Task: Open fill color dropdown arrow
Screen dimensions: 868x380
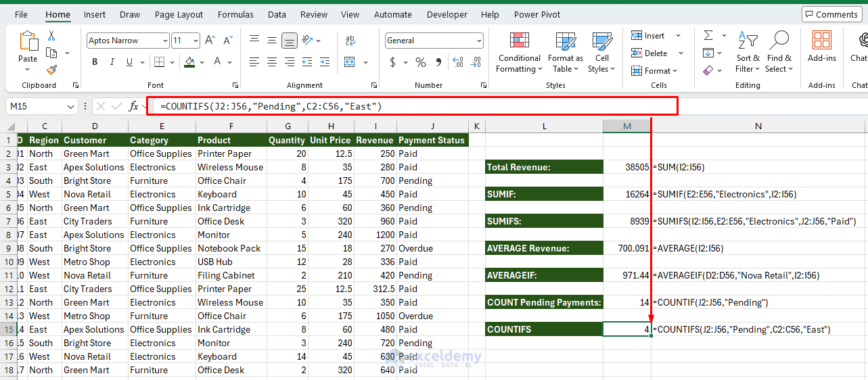Action: point(202,62)
